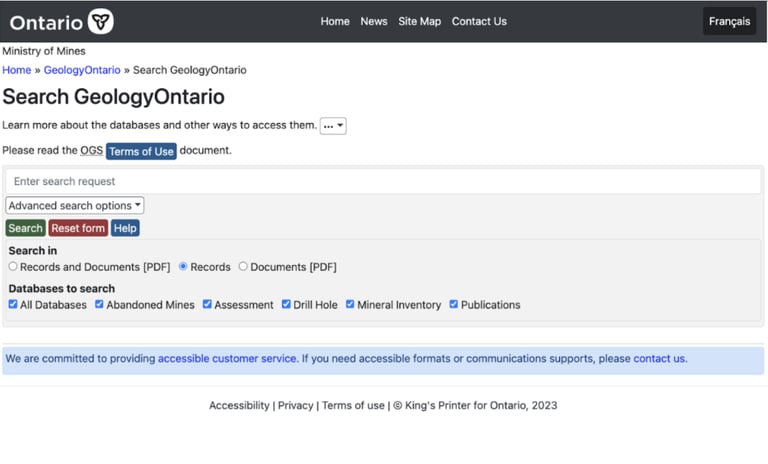Open the accessible customer service link

click(x=227, y=359)
